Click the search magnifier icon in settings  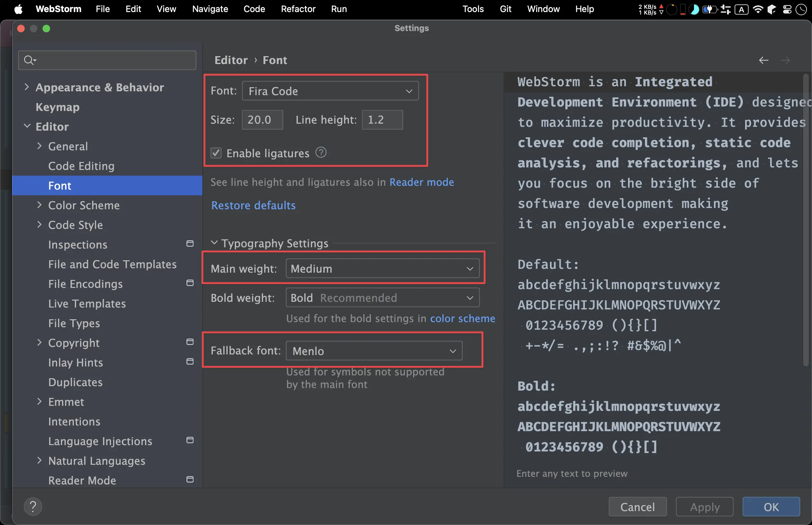click(29, 60)
